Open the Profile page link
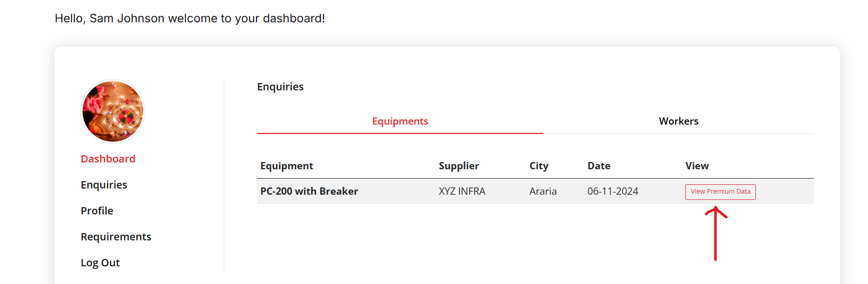Screen dimensions: 868x284 pos(97,211)
